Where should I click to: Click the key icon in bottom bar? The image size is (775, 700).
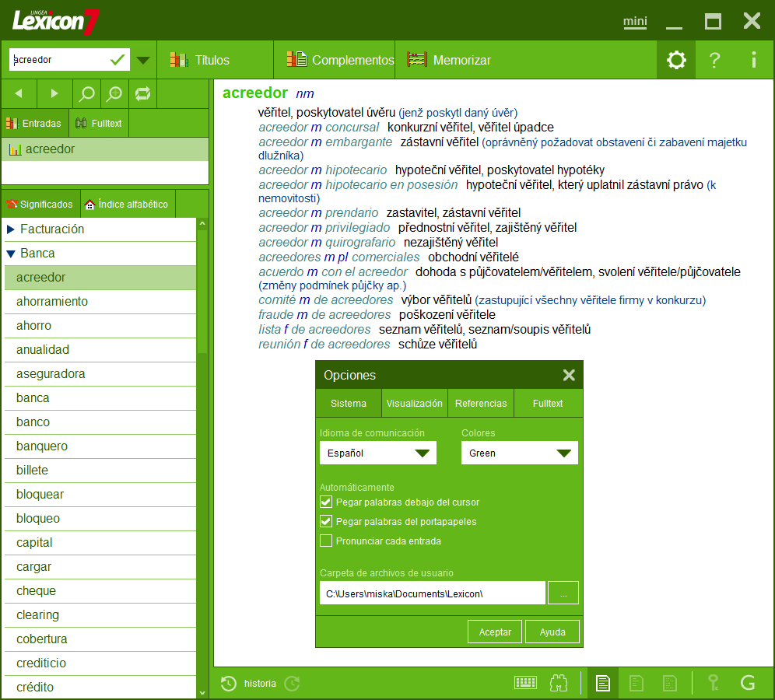(714, 683)
